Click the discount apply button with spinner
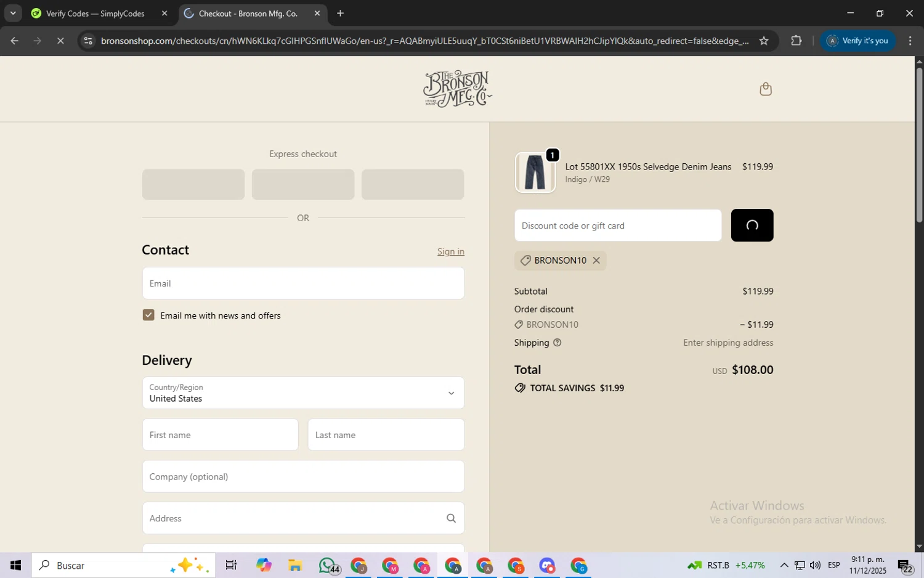This screenshot has height=578, width=924. click(x=752, y=226)
